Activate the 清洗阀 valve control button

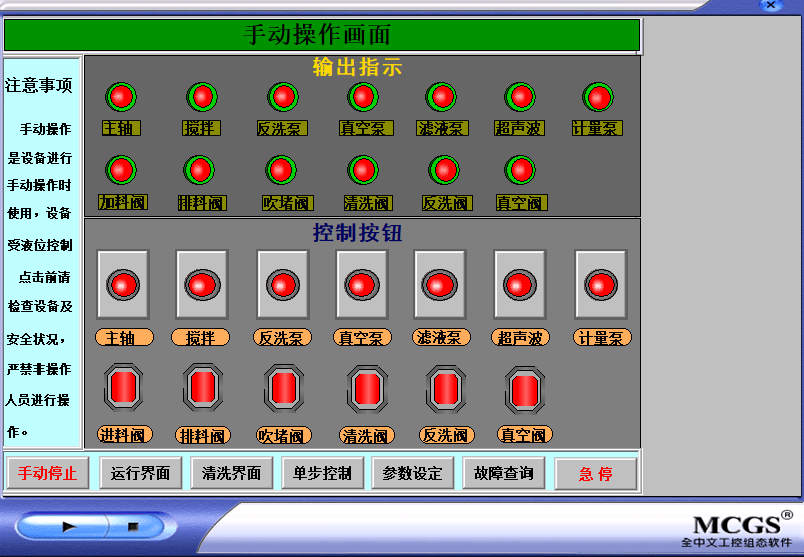coord(366,388)
